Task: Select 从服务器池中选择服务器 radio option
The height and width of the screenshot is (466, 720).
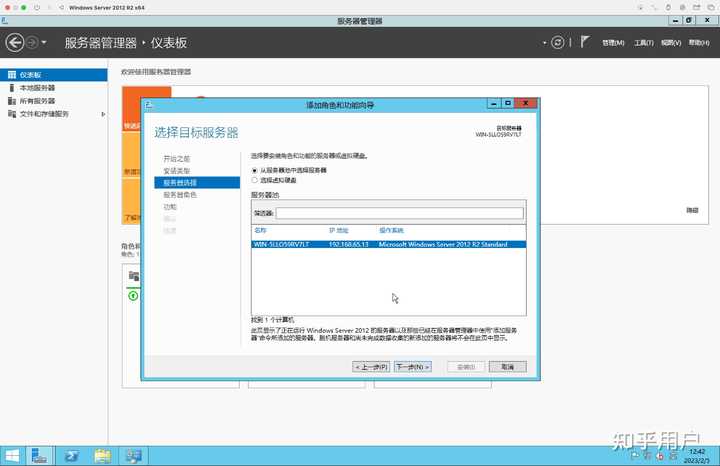Action: click(254, 170)
